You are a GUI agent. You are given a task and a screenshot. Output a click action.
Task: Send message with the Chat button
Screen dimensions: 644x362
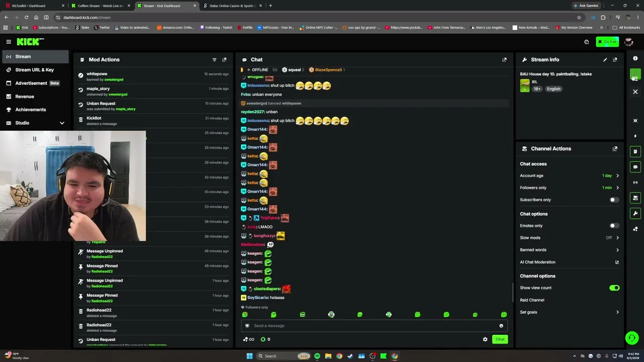[x=500, y=339]
